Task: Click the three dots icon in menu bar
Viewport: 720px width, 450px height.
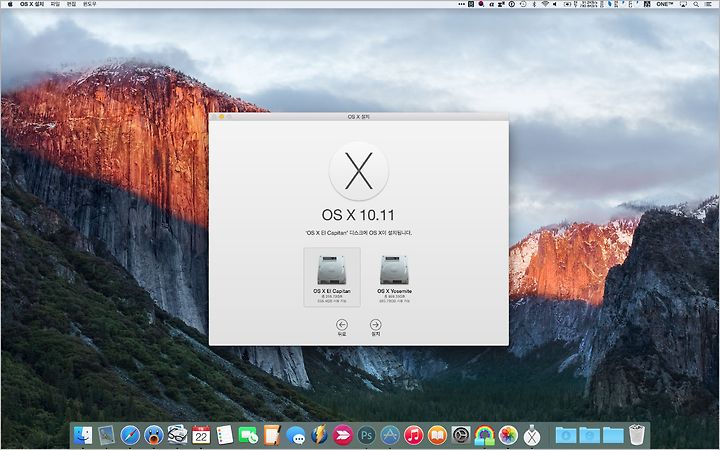Action: click(x=461, y=4)
